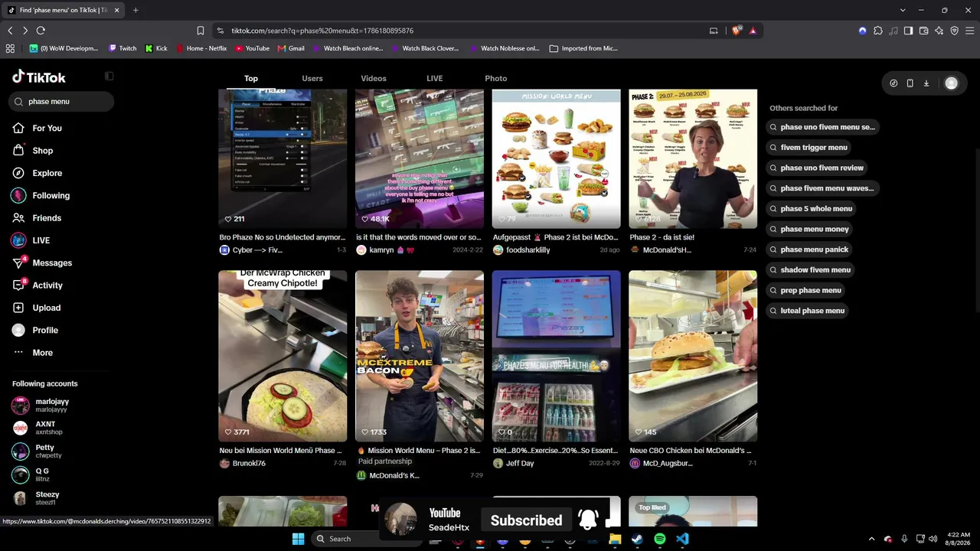The image size is (980, 551).
Task: Open the Windows Start menu
Action: tap(298, 539)
